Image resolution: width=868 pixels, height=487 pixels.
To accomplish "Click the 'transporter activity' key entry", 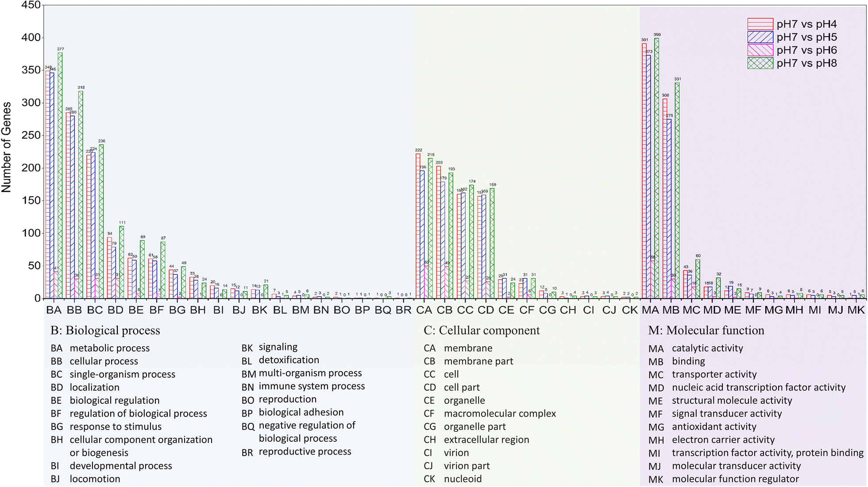I will pyautogui.click(x=714, y=375).
